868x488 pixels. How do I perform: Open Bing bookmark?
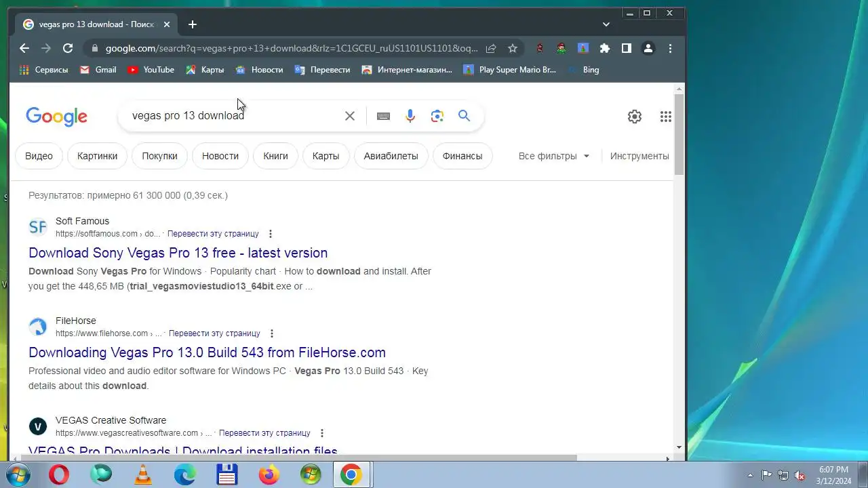[583, 70]
